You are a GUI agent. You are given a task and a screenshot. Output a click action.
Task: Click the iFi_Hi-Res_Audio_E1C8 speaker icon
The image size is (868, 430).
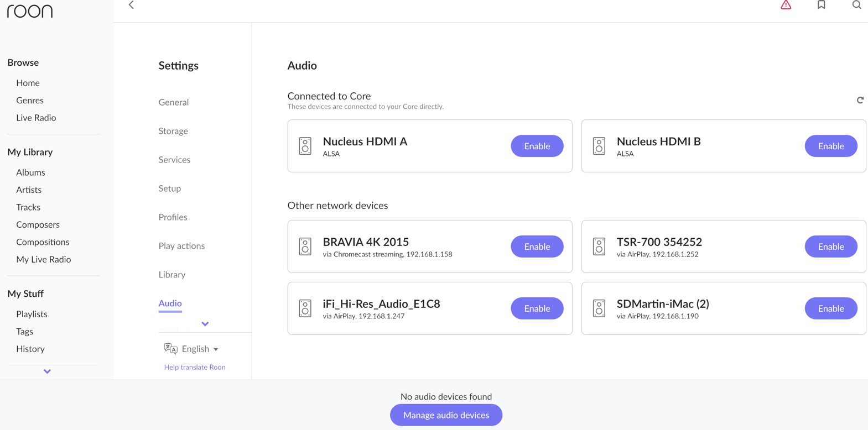point(305,308)
